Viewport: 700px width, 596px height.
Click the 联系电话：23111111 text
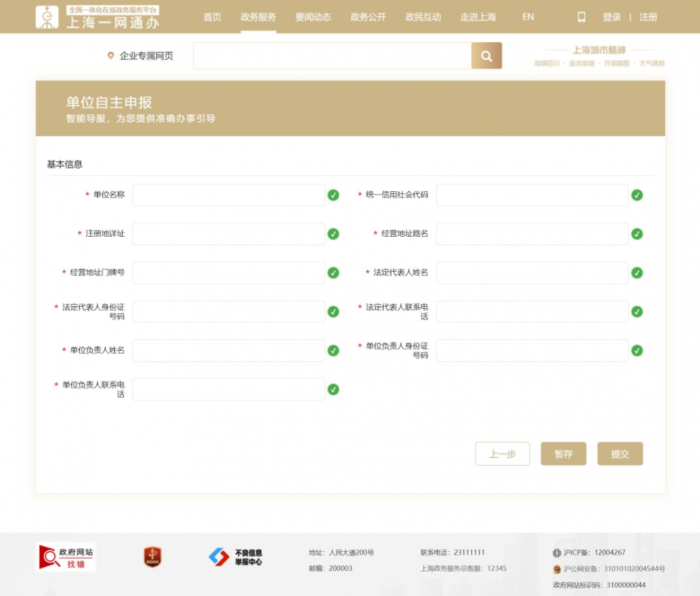pyautogui.click(x=452, y=553)
